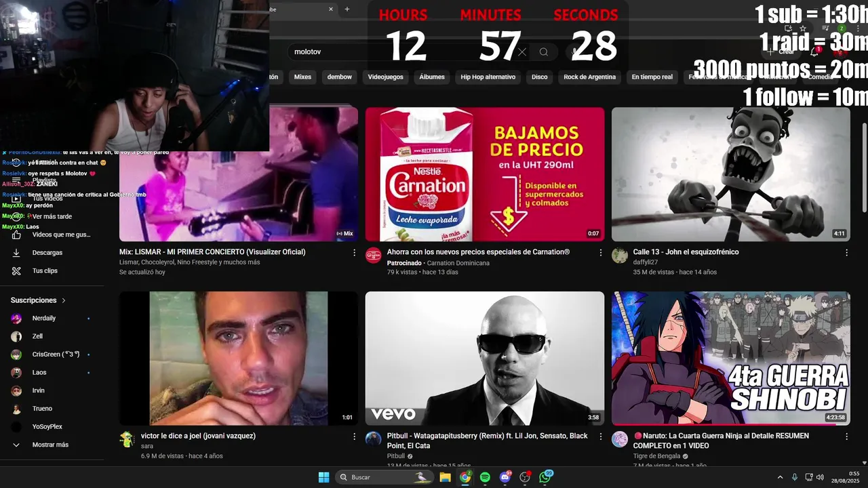Play 4ta Guerra Shinobi thumbnail
868x488 pixels.
(x=731, y=359)
